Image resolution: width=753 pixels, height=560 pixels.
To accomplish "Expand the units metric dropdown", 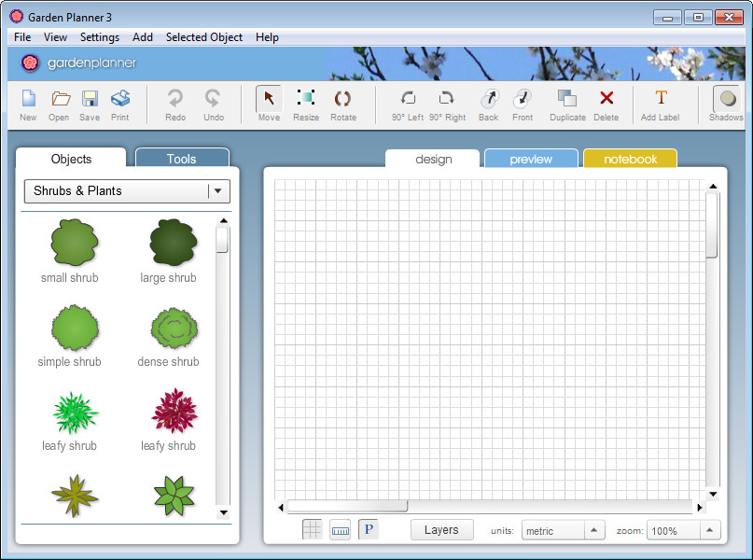I will [594, 530].
